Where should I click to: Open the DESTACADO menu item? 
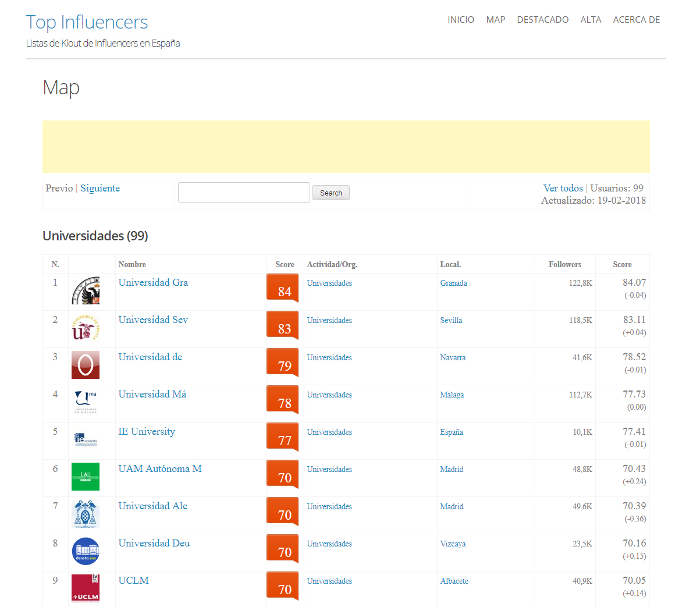(543, 20)
